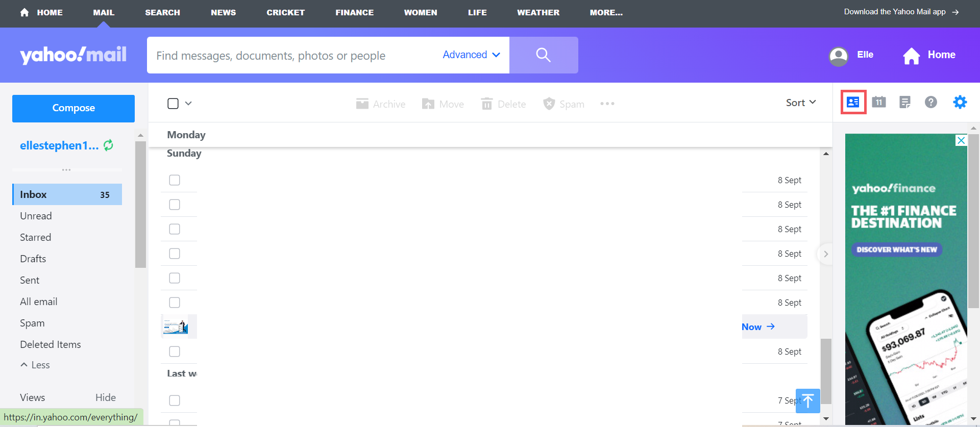Click the ellipsis below the account name
This screenshot has height=427, width=980.
click(66, 169)
